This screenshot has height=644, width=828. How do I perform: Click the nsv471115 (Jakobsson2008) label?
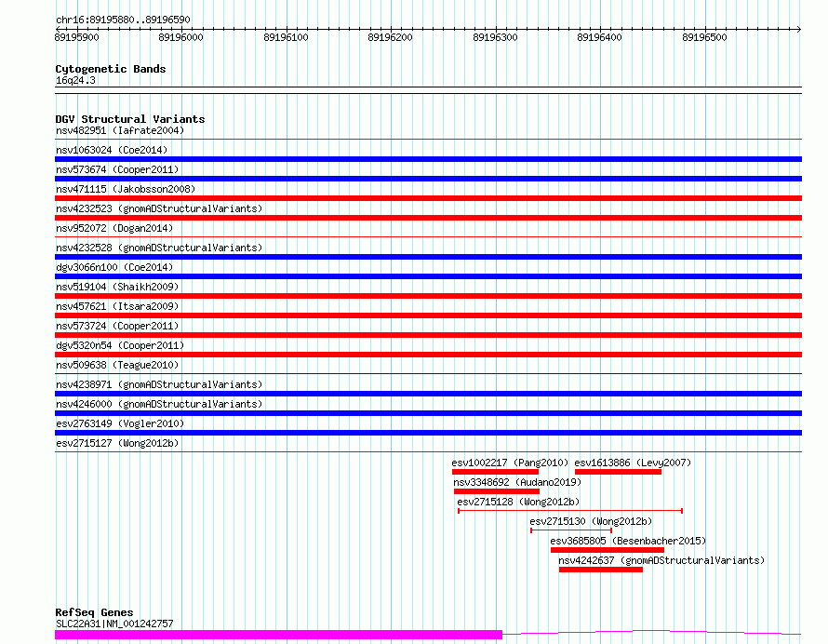126,189
